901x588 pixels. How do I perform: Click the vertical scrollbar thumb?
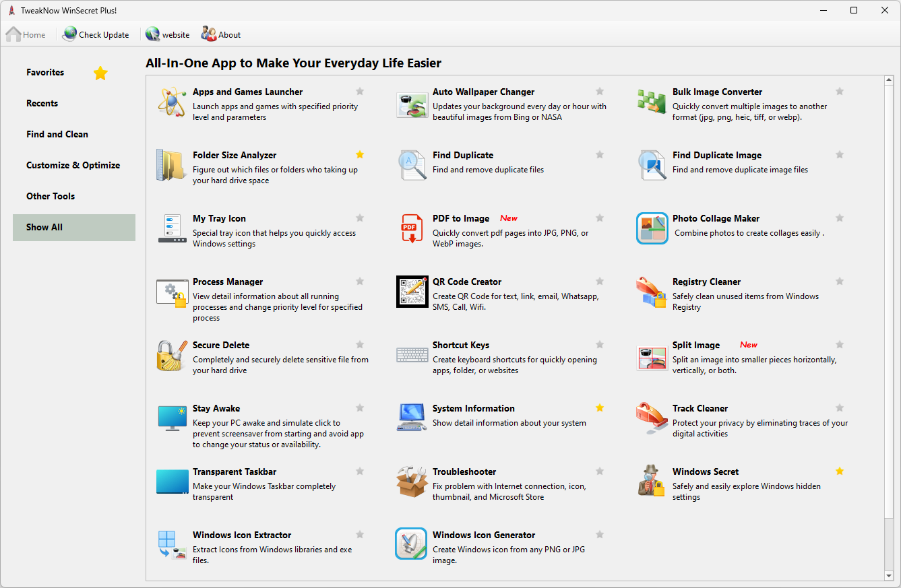[x=889, y=303]
